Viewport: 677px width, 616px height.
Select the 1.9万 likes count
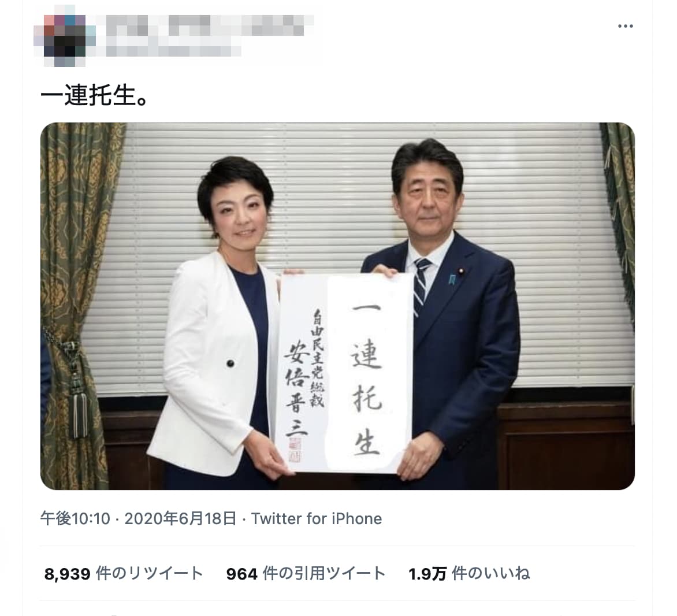427,574
